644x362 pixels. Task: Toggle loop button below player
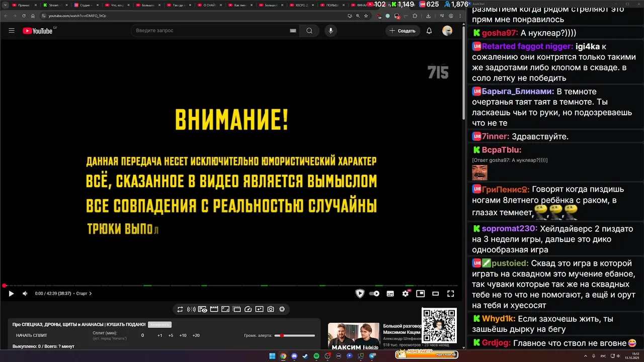180,309
